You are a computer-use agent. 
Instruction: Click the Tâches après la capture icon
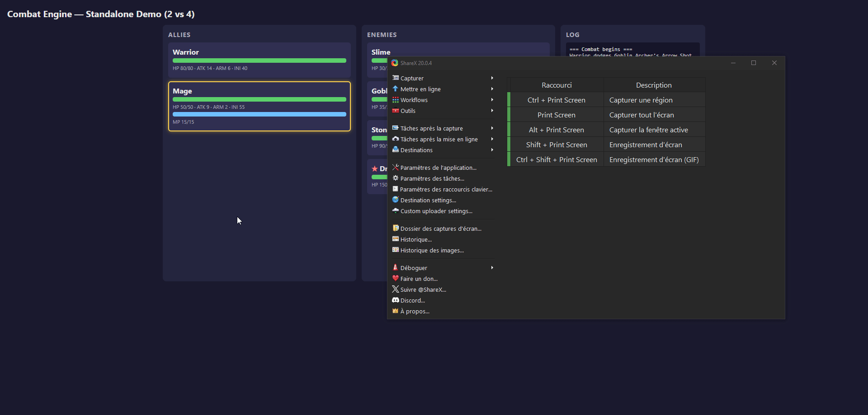point(396,128)
